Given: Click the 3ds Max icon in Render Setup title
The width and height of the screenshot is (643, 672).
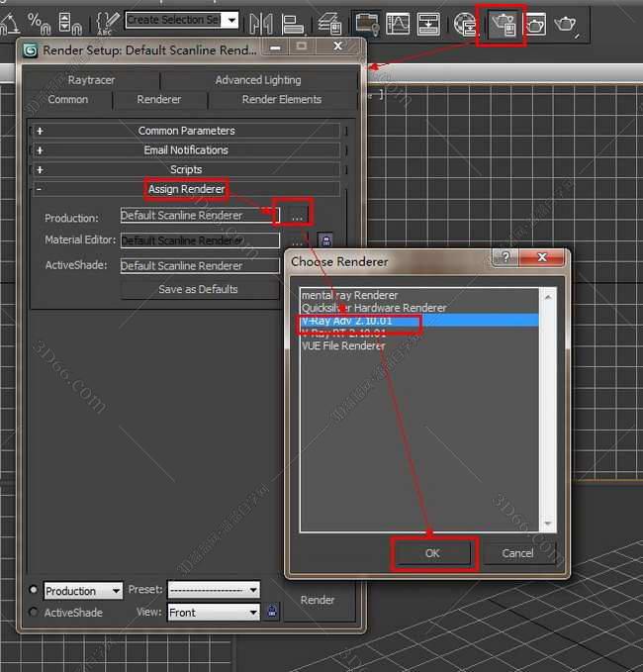Looking at the screenshot, I should point(30,50).
